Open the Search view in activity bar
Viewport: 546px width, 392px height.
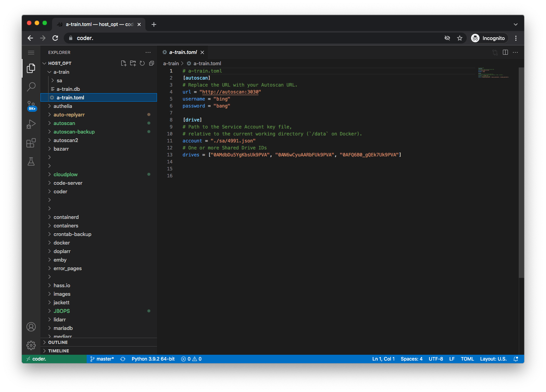[31, 87]
